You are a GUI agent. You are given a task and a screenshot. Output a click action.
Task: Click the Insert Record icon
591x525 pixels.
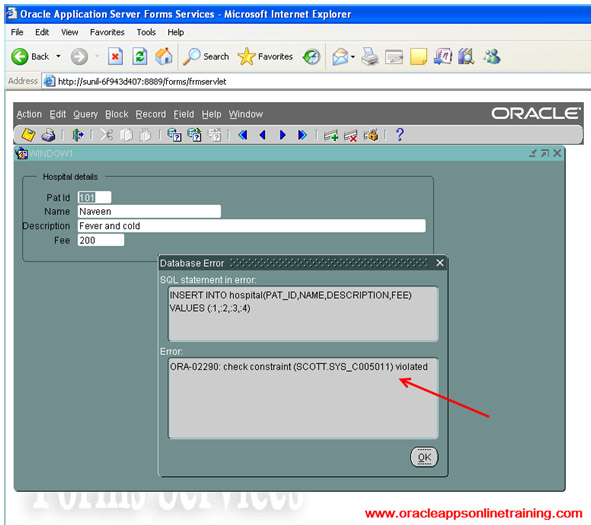point(331,135)
